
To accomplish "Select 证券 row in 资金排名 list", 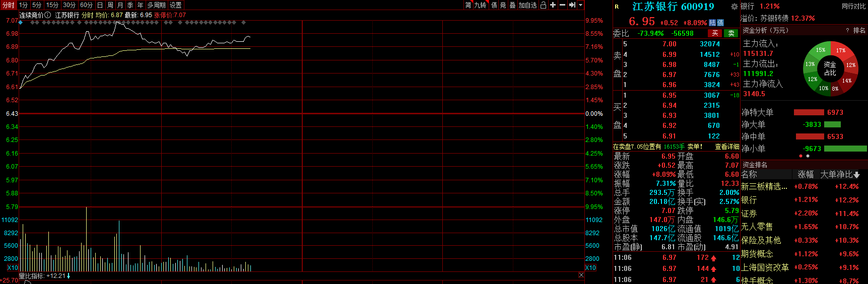I will coord(749,214).
